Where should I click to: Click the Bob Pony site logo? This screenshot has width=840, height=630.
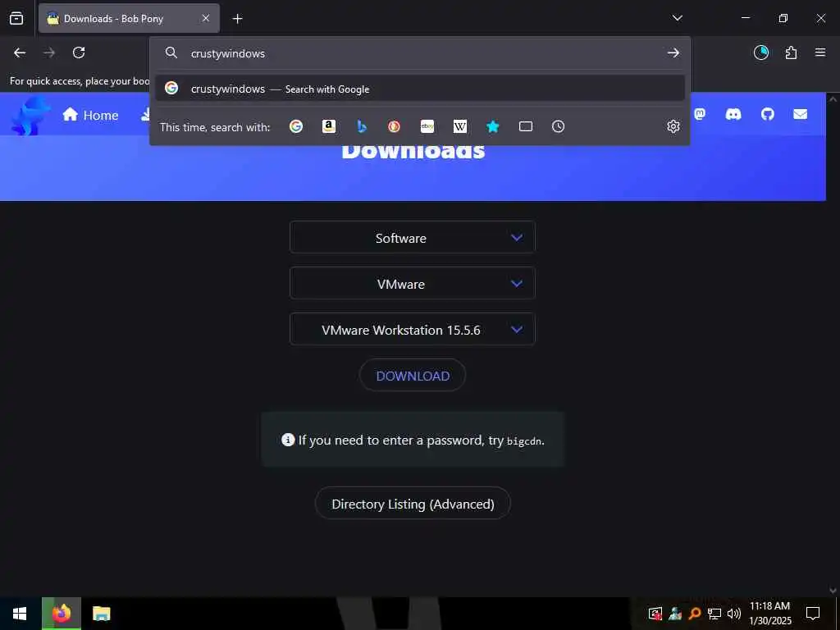tap(30, 115)
